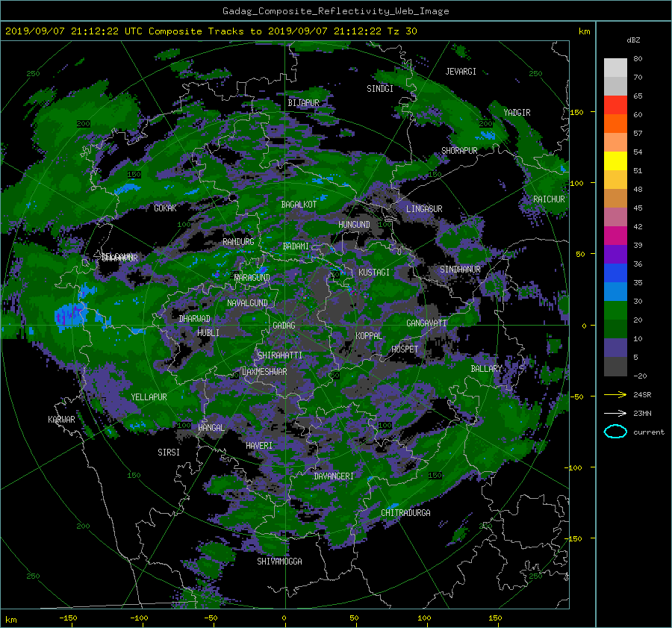Select the -20 dBZ gray color swatch
This screenshot has width=672, height=628.
click(615, 367)
